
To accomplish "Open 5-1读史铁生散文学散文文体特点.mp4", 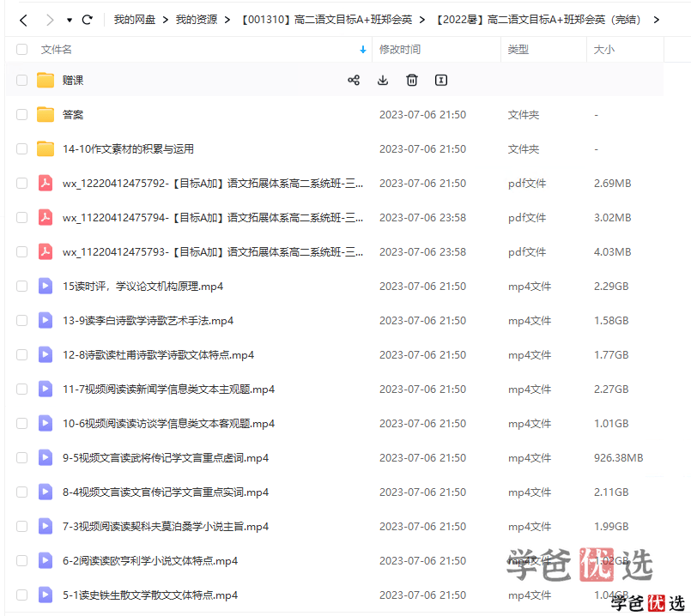I will click(x=150, y=595).
